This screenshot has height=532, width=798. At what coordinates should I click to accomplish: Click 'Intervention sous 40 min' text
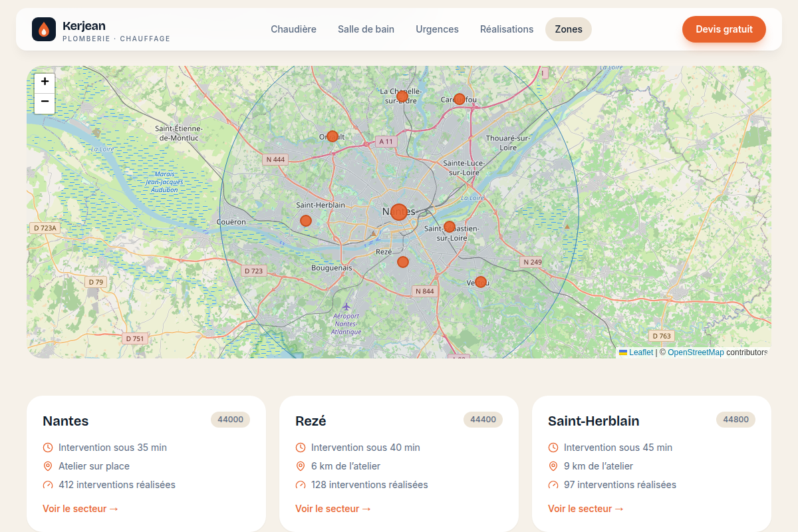pyautogui.click(x=366, y=448)
